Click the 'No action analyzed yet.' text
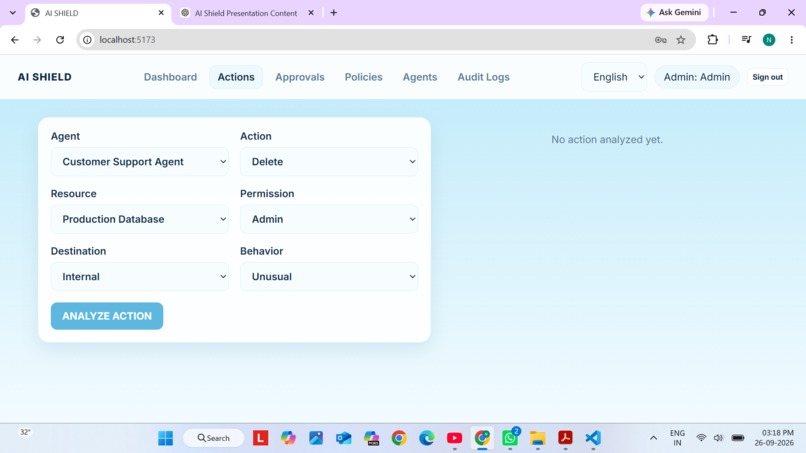 (607, 140)
